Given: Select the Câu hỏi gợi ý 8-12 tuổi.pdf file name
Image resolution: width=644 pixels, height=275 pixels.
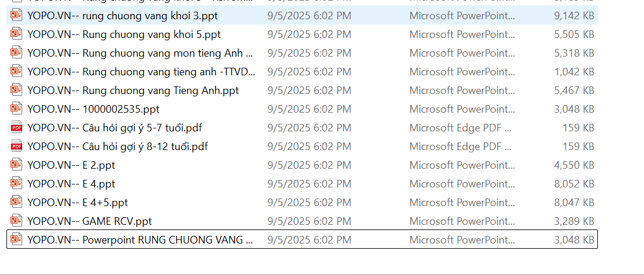Looking at the screenshot, I should tap(117, 147).
